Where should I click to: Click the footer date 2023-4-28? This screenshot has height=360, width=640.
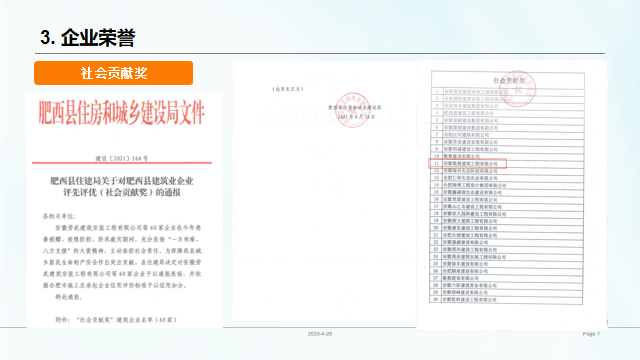[320, 334]
